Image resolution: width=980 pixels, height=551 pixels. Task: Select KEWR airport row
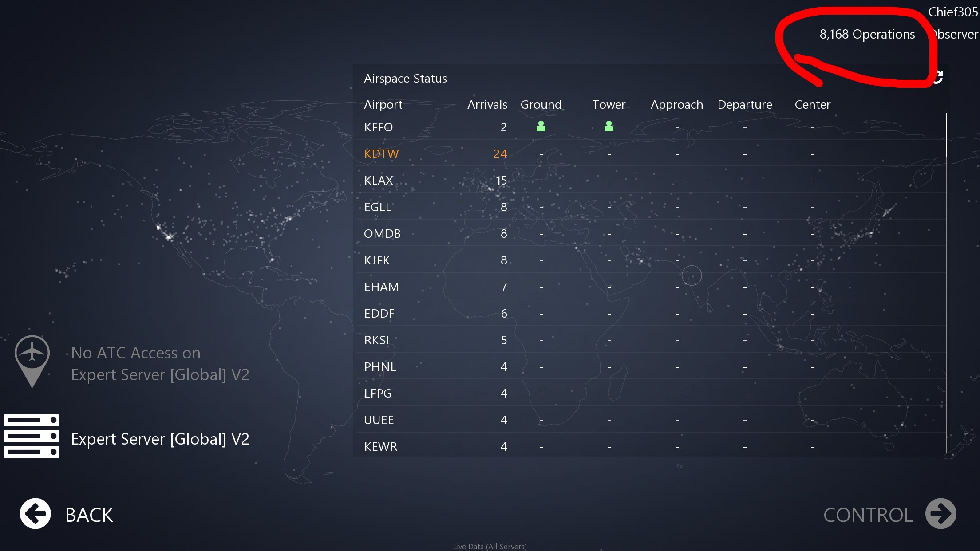[380, 447]
